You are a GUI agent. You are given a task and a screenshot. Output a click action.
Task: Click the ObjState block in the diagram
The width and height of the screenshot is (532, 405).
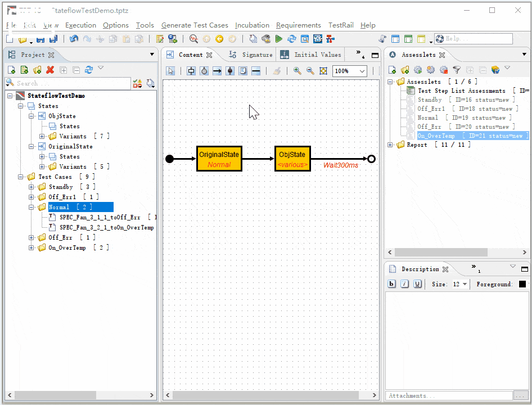(292, 159)
